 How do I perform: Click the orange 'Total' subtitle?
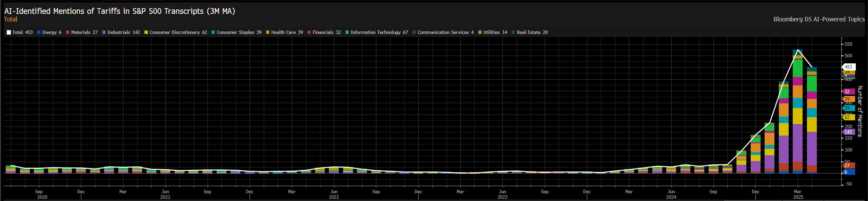tap(11, 19)
